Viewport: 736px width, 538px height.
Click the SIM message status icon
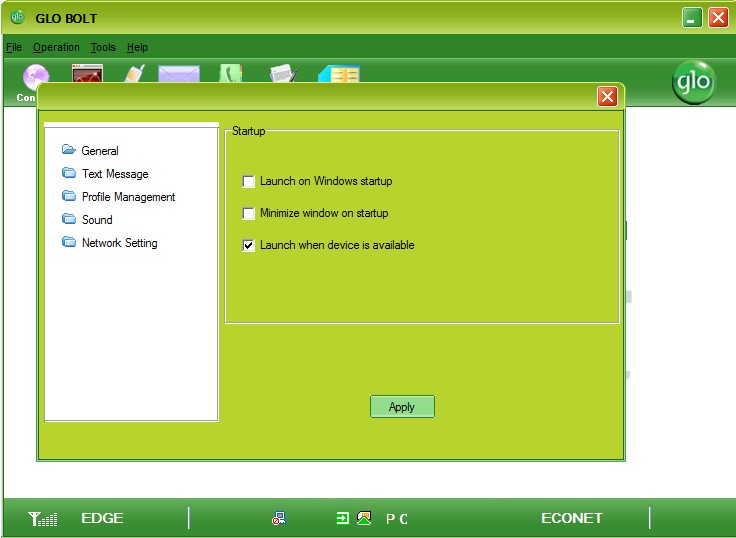pos(364,518)
